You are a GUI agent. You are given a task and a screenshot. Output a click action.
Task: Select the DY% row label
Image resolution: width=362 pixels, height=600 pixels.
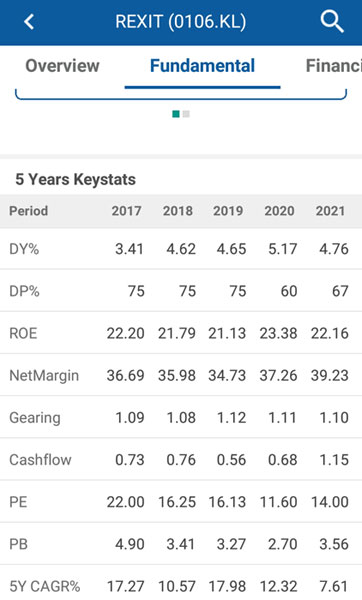pyautogui.click(x=24, y=249)
